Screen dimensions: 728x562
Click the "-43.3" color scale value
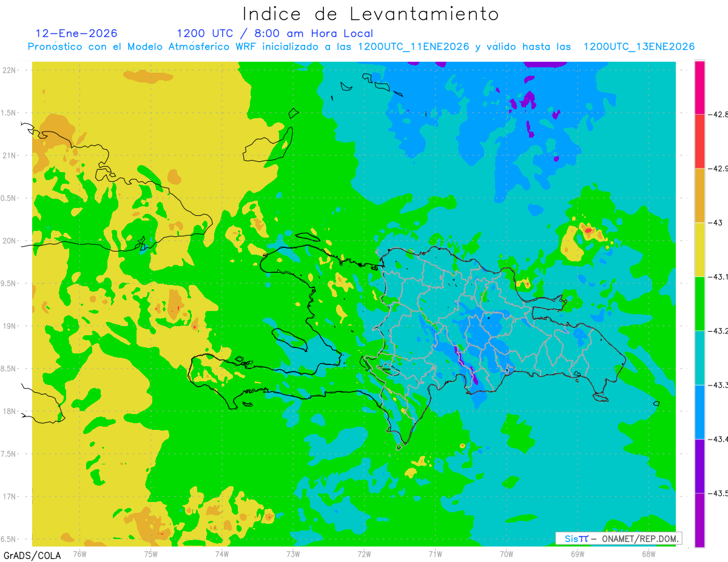point(718,385)
